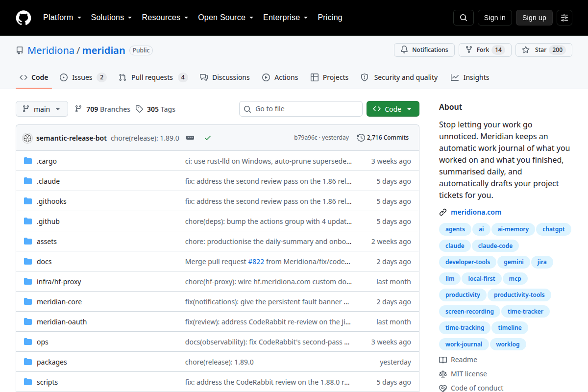The image size is (588, 392).
Task: Click the Sign in button
Action: pyautogui.click(x=495, y=18)
